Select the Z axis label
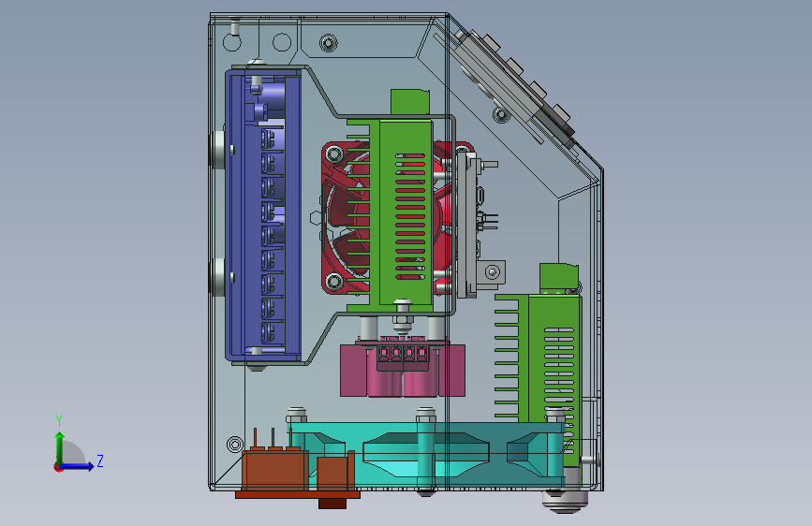 coord(100,460)
